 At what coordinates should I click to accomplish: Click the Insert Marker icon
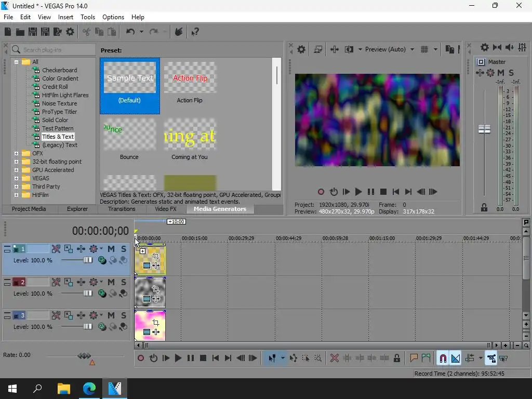pyautogui.click(x=414, y=358)
